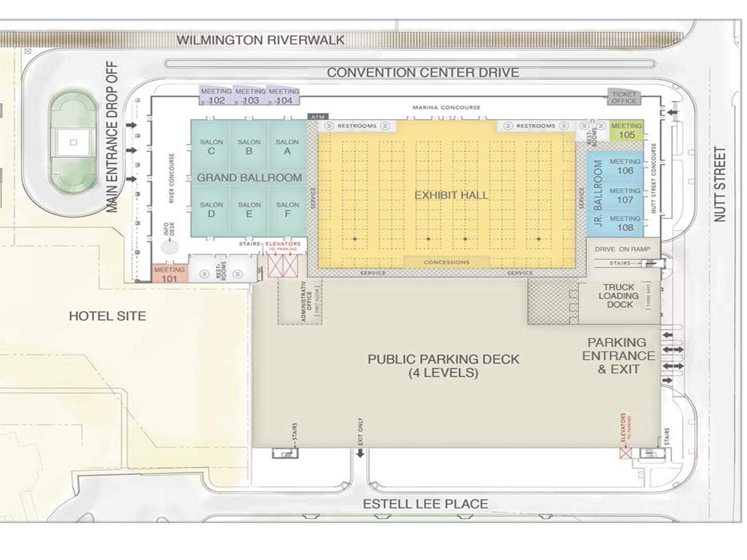747x560 pixels.
Task: Select the salmon-colored Meeting 101 room
Action: [169, 274]
